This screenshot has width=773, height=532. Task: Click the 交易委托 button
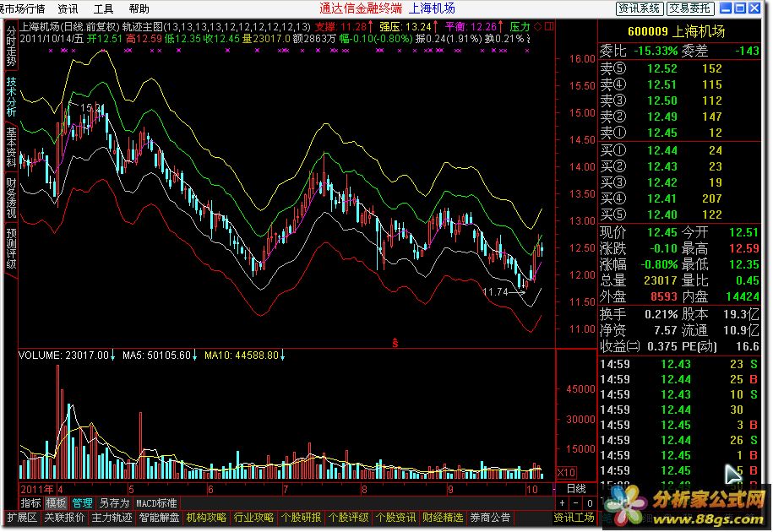pyautogui.click(x=689, y=8)
